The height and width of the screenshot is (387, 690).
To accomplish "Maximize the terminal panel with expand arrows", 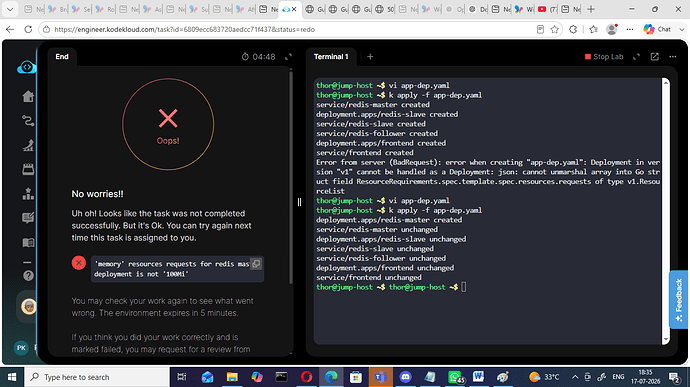I will (636, 57).
